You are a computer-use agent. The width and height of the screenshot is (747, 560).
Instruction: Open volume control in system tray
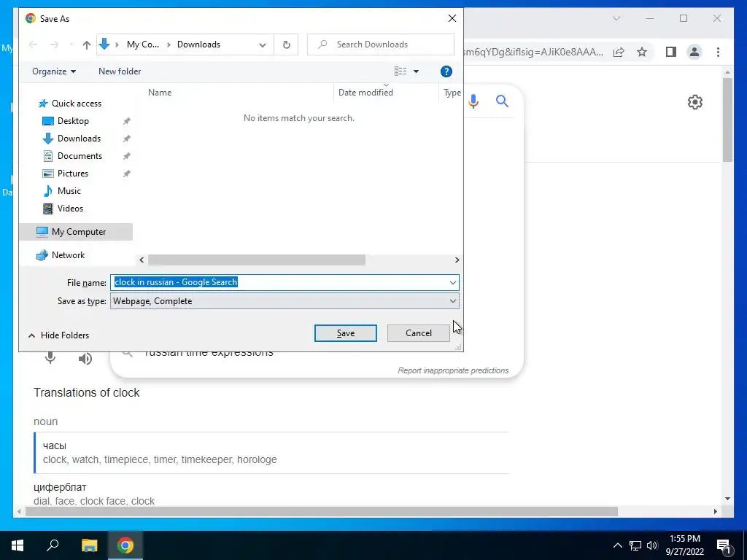(651, 545)
